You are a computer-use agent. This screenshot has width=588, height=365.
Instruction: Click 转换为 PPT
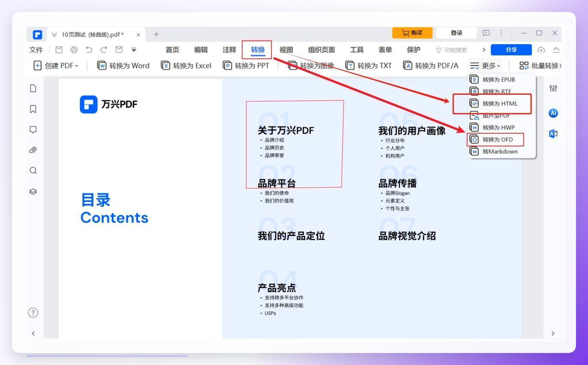coord(246,65)
